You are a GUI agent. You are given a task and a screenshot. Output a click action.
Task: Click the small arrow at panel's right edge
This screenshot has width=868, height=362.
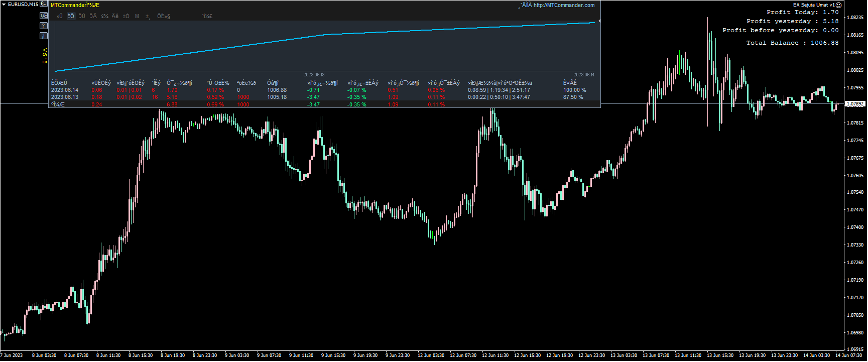pyautogui.click(x=599, y=21)
